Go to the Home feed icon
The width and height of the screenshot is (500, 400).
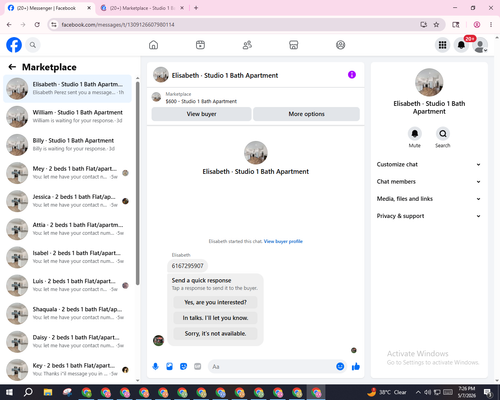[x=153, y=45]
